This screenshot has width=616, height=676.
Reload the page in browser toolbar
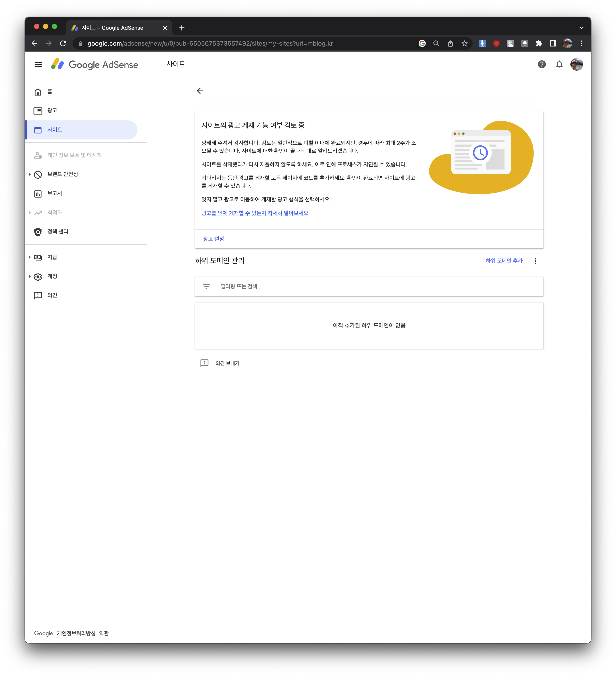63,44
